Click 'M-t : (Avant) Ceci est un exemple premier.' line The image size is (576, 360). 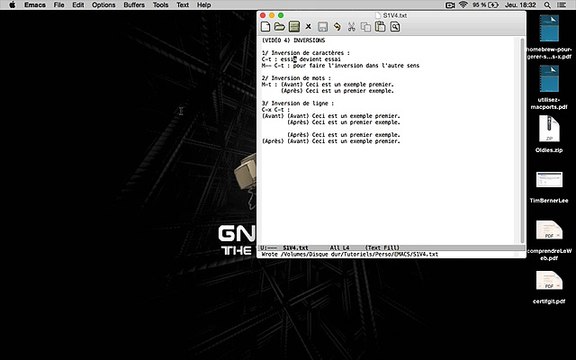327,84
